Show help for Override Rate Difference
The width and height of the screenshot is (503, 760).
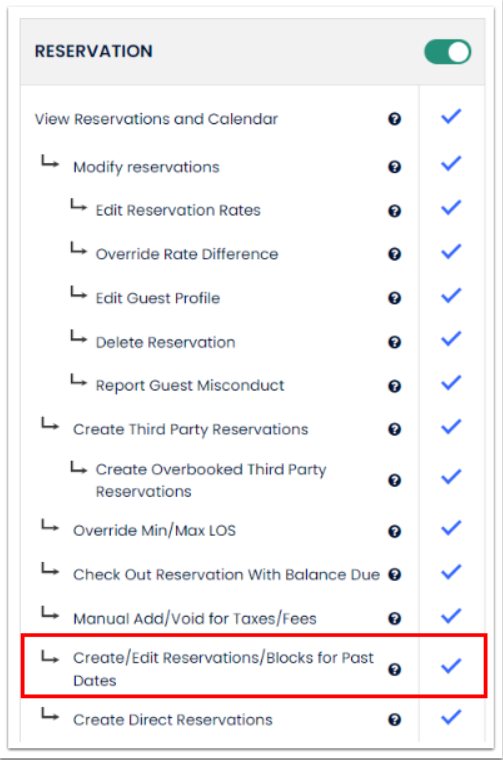(x=394, y=254)
